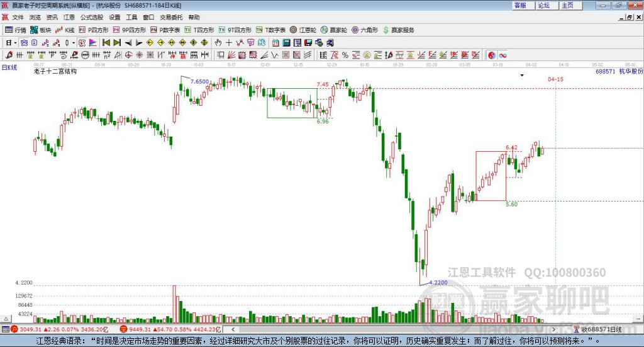Open the T数字表 tool
This screenshot has width=644, height=347.
pyautogui.click(x=270, y=30)
